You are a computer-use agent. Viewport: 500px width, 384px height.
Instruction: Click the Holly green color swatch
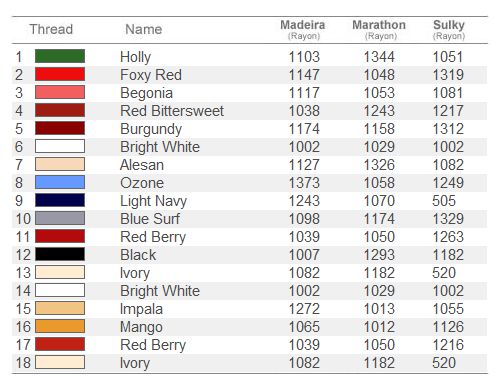(x=60, y=56)
